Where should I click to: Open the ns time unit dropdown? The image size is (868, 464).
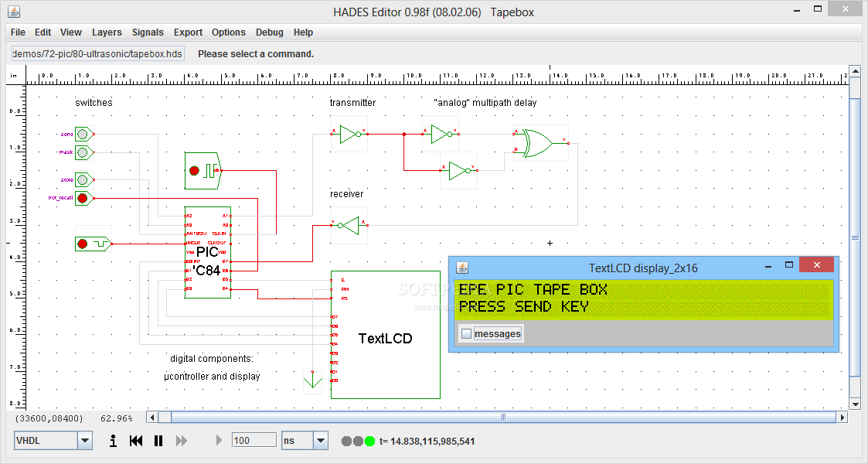pyautogui.click(x=321, y=441)
